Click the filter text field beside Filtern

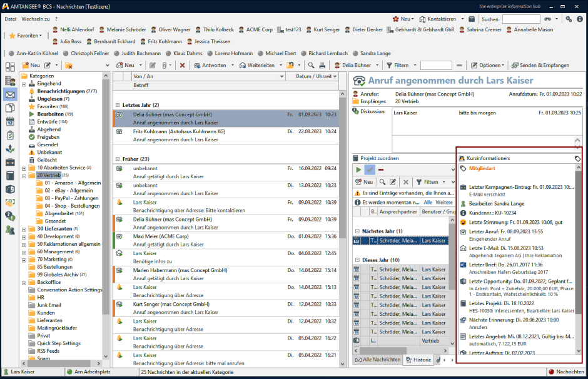pyautogui.click(x=436, y=65)
